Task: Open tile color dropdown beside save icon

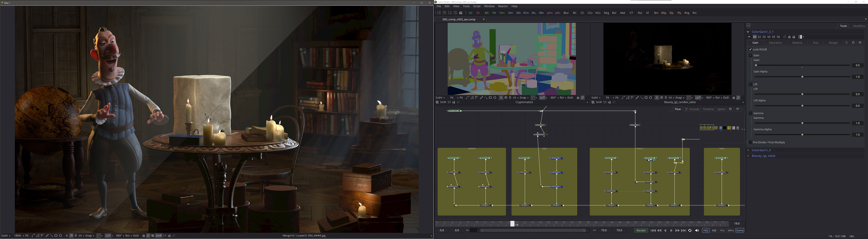Action: (x=801, y=37)
